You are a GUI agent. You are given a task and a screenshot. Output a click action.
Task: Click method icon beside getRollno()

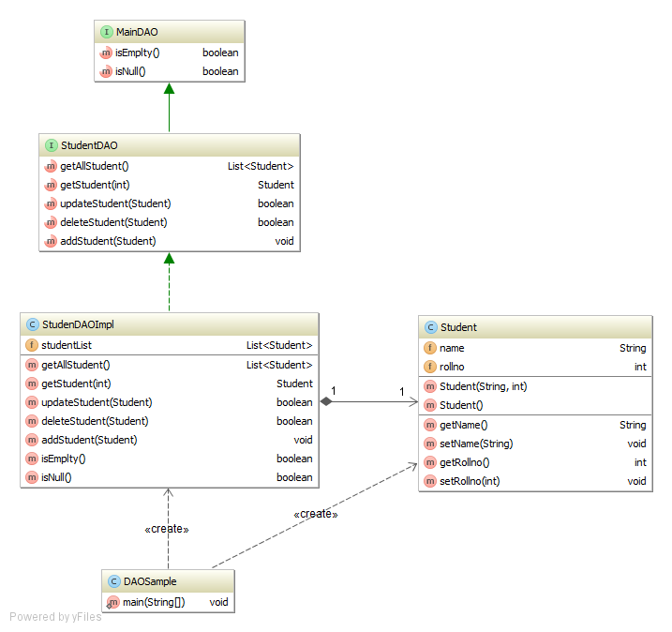pos(430,462)
